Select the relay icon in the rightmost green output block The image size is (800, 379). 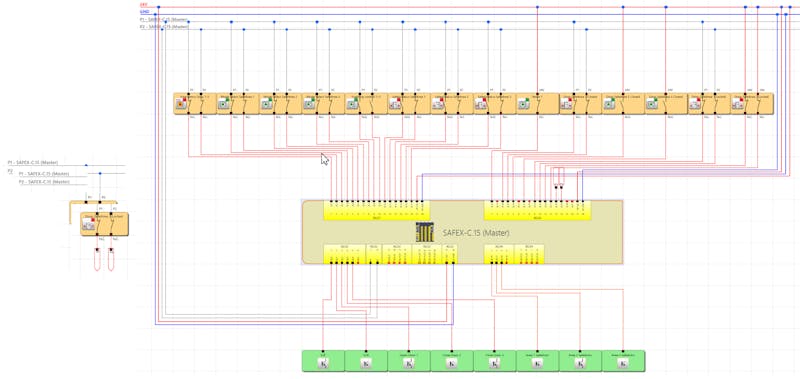pos(623,363)
